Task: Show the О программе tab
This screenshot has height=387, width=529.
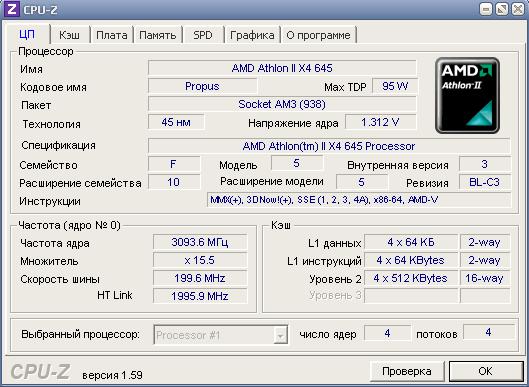Action: [x=318, y=35]
